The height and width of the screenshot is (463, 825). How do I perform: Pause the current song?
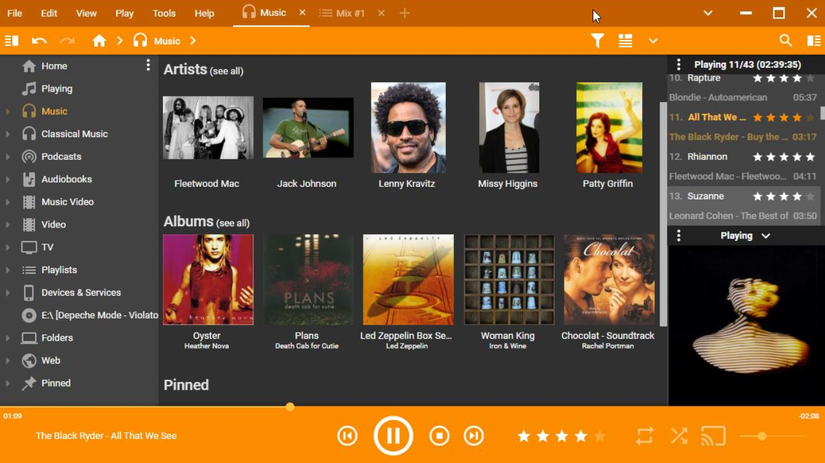[x=393, y=436]
